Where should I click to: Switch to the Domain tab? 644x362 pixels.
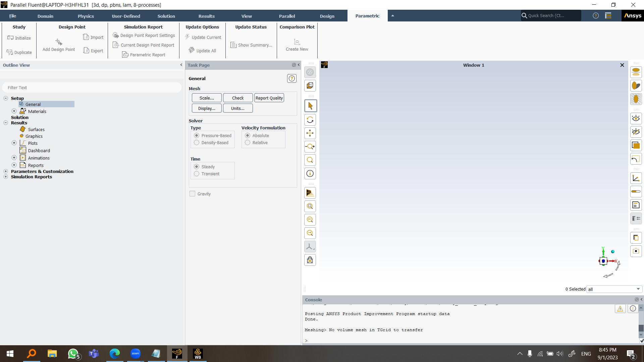coord(45,16)
